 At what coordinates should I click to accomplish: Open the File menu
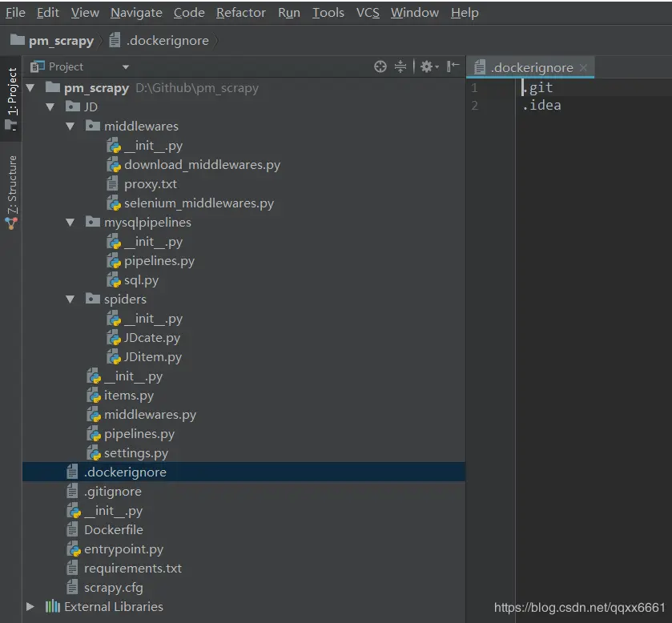point(15,13)
